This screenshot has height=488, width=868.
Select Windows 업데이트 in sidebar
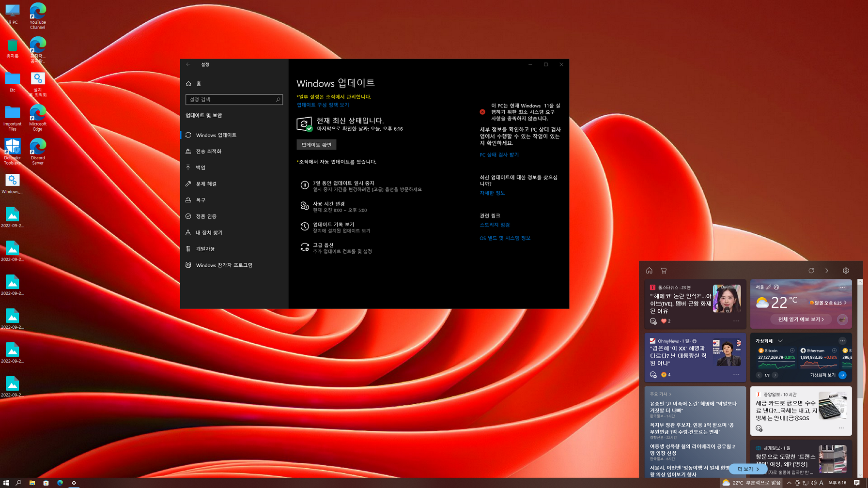click(234, 135)
